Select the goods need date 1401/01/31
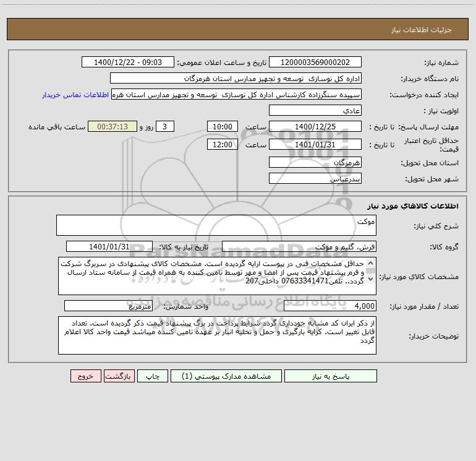Screen dimensions: 476x461 point(109,246)
